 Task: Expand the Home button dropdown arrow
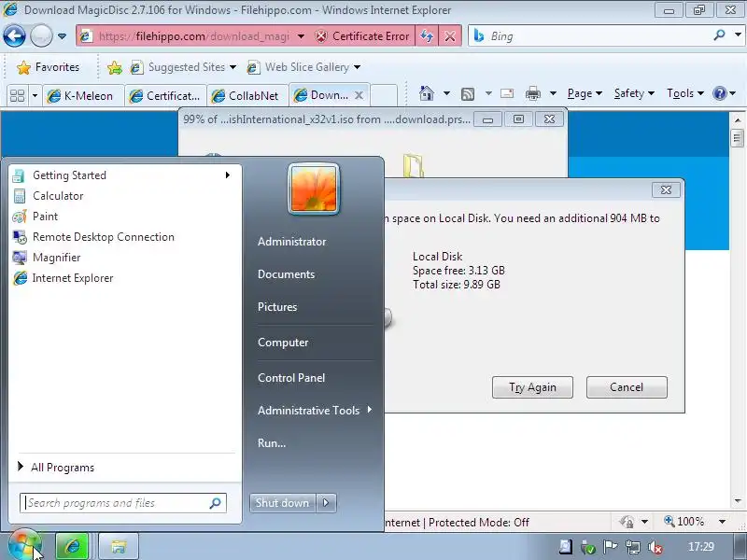[x=447, y=93]
